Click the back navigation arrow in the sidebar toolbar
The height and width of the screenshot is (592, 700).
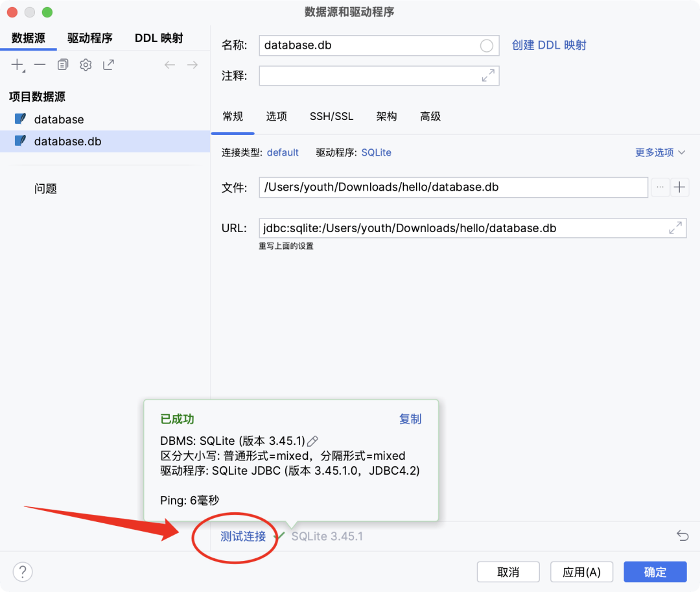point(169,64)
